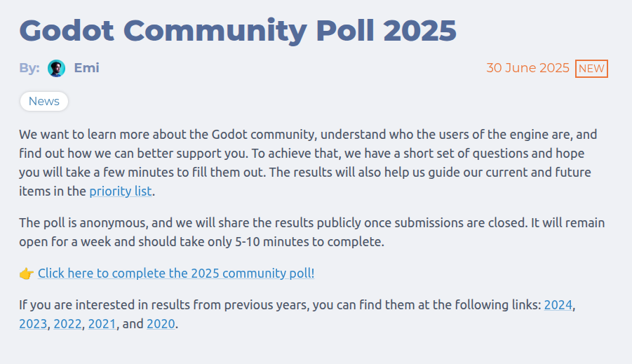Open the priority list link
The width and height of the screenshot is (632, 364).
click(120, 191)
